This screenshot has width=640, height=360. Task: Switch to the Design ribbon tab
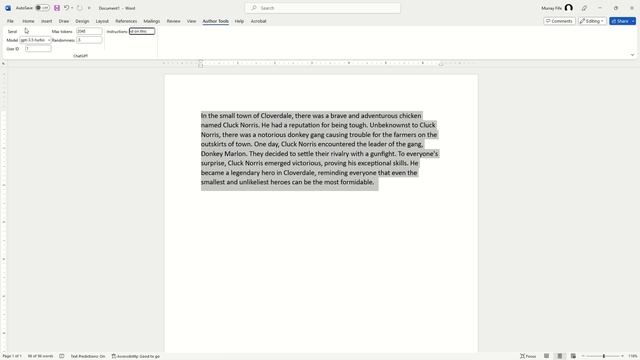click(82, 21)
